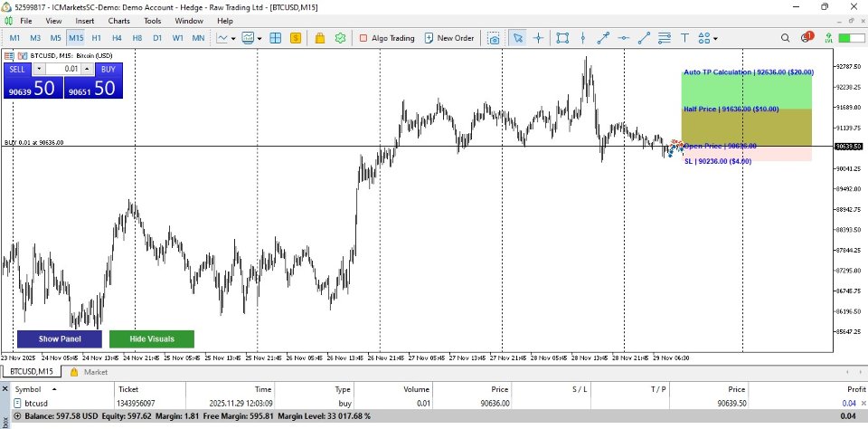Expand the Balance summary row
Viewport: 868px width, 429px height.
(18, 415)
